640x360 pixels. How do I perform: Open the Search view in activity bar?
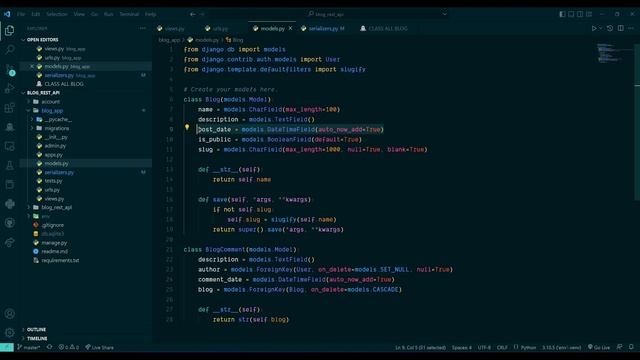(x=9, y=49)
